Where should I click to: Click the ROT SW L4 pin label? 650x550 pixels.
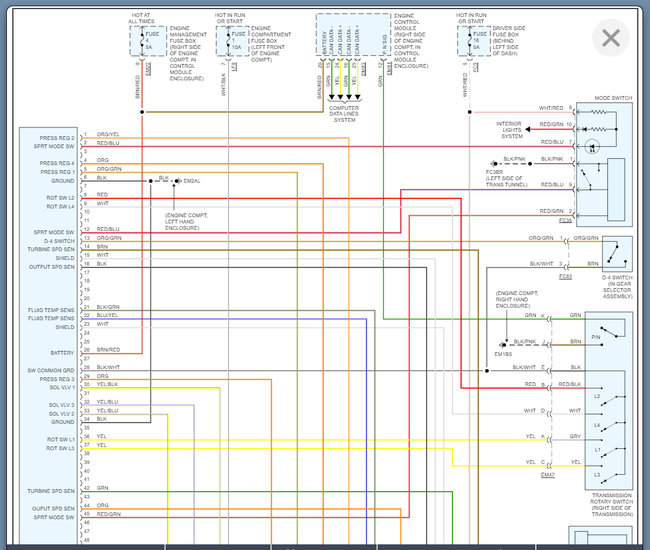pyautogui.click(x=60, y=206)
